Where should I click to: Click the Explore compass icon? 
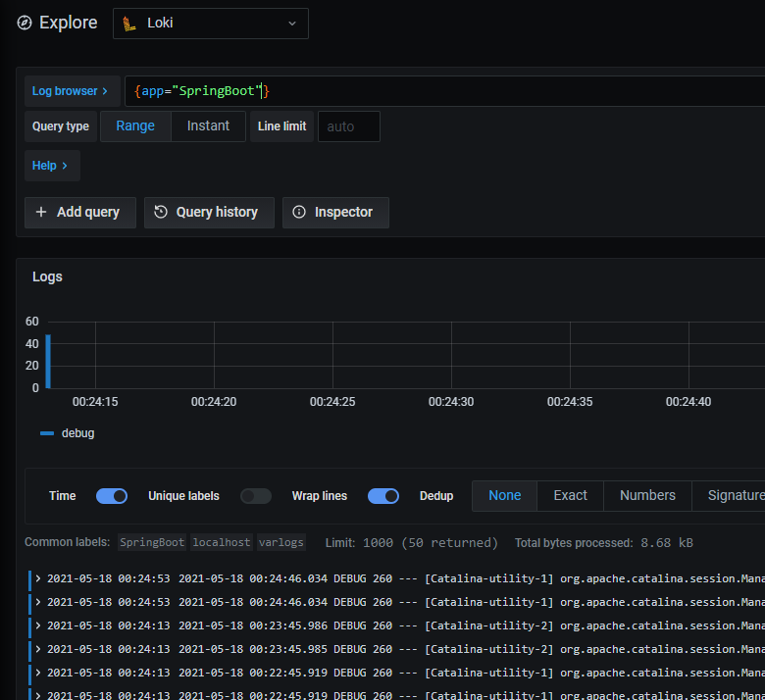25,23
